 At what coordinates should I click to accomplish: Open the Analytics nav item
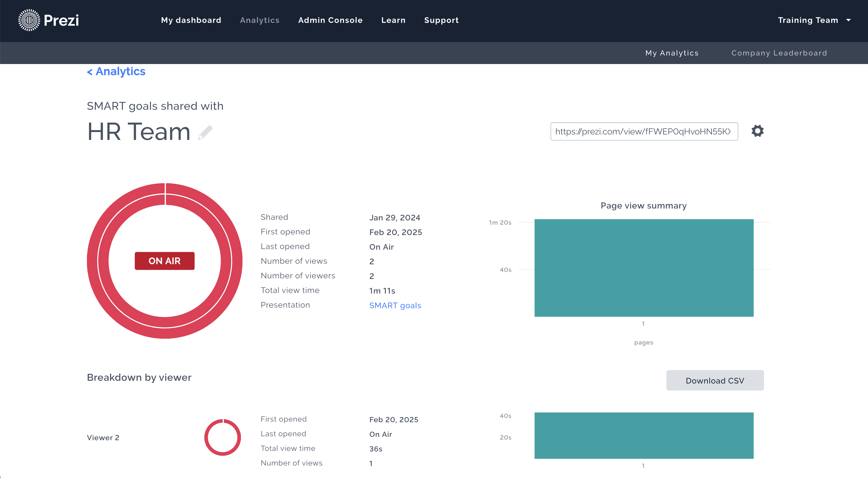coord(260,20)
